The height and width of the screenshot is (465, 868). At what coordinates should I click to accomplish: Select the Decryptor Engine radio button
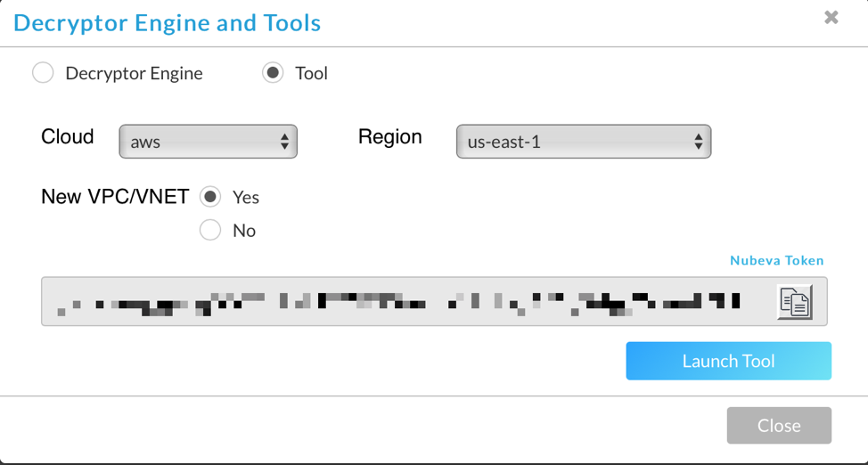(43, 73)
